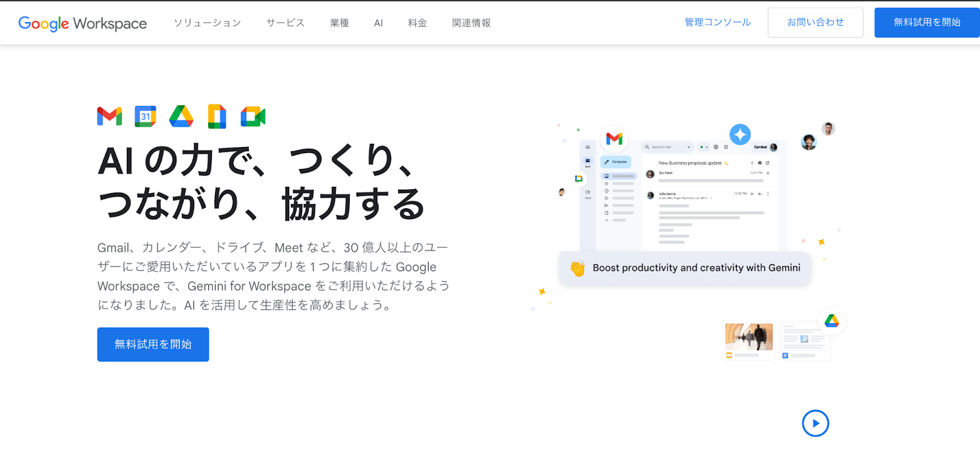
Task: Click the small avatar left of the mock inbox
Action: click(x=562, y=192)
